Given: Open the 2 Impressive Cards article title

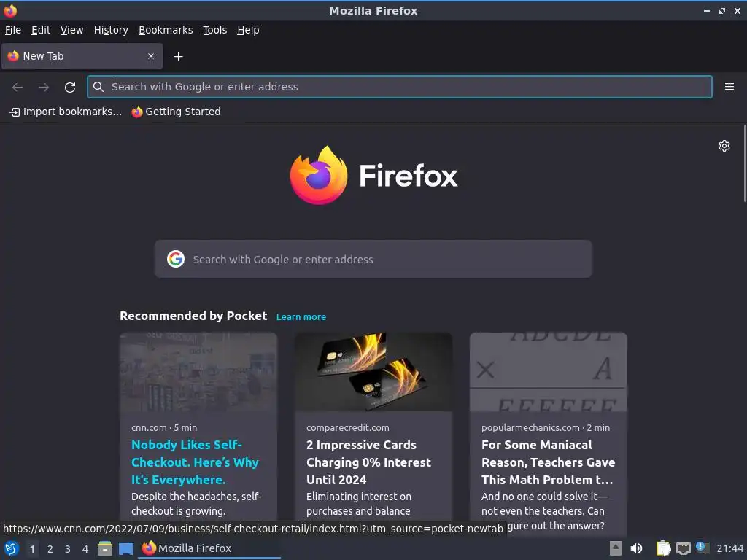Looking at the screenshot, I should [x=368, y=462].
